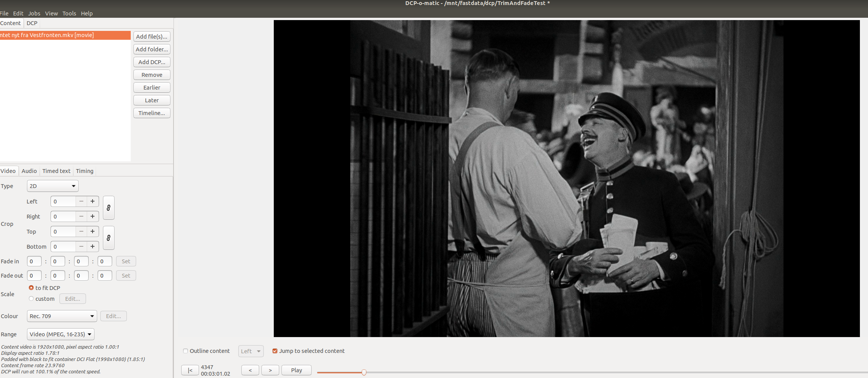The width and height of the screenshot is (868, 378).
Task: Open the Type 2D dropdown
Action: [x=53, y=186]
